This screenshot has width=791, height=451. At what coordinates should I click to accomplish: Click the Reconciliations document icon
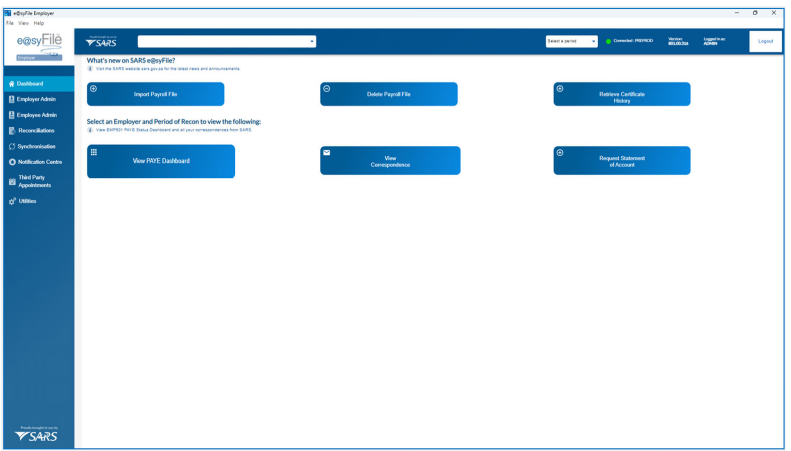[11, 130]
